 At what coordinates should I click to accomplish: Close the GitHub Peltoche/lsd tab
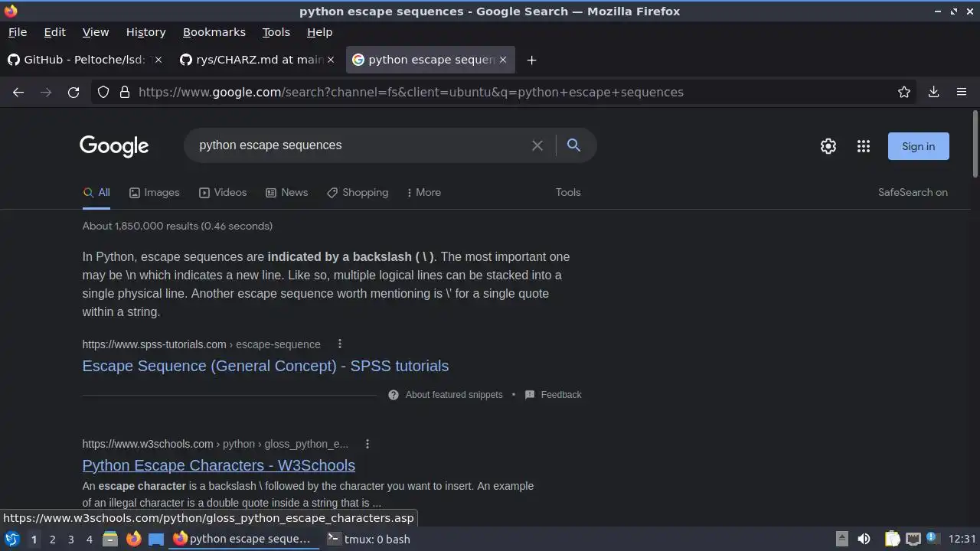158,60
